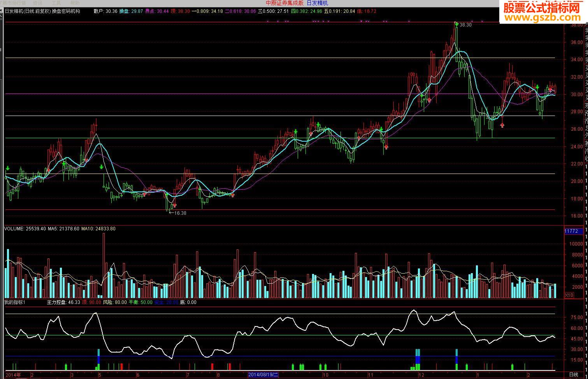This screenshot has height=379, width=588.
Task: Click the red buy arrow beside the 16.38 low
Action: click(x=174, y=205)
